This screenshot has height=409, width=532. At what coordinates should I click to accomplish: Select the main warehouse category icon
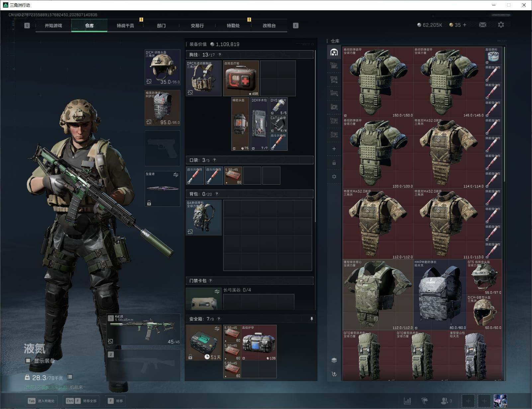click(334, 52)
